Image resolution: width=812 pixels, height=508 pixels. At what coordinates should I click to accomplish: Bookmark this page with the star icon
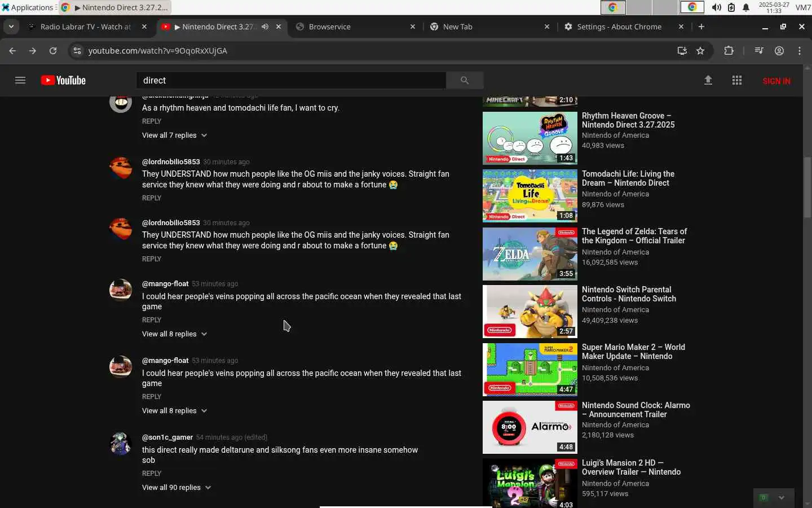700,51
